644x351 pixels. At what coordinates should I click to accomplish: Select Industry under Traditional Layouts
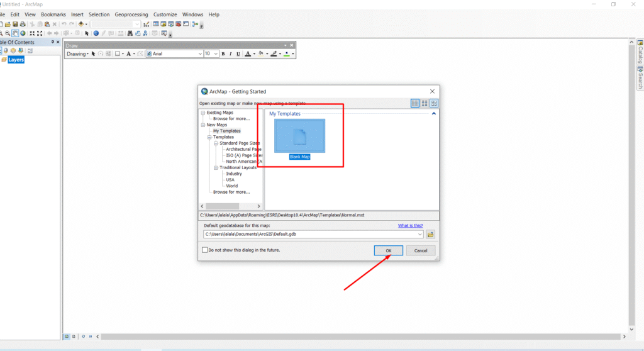[x=234, y=174]
